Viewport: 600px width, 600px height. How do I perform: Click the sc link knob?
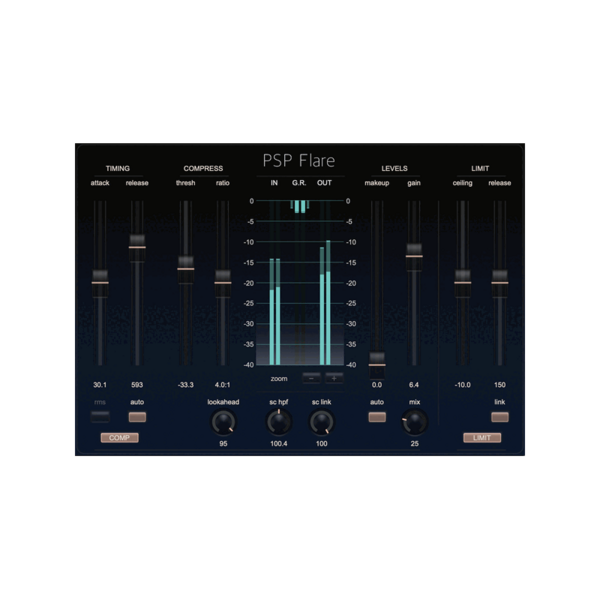click(x=322, y=422)
